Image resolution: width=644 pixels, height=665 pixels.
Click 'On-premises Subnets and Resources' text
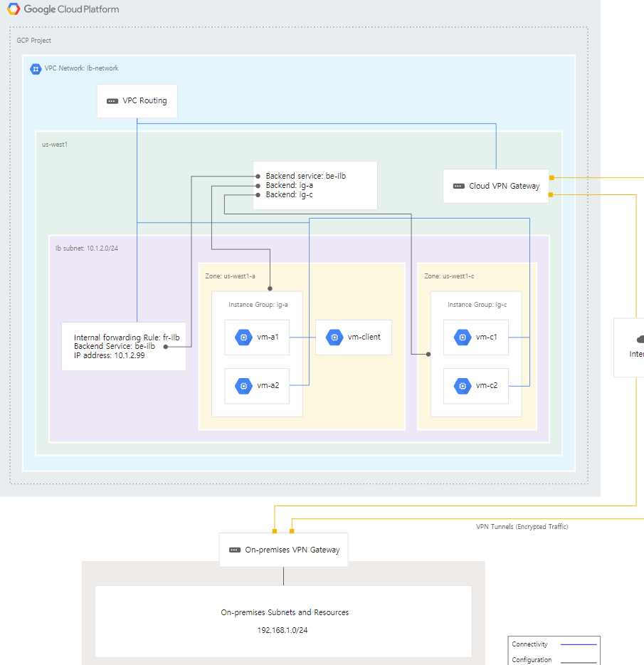(x=285, y=613)
